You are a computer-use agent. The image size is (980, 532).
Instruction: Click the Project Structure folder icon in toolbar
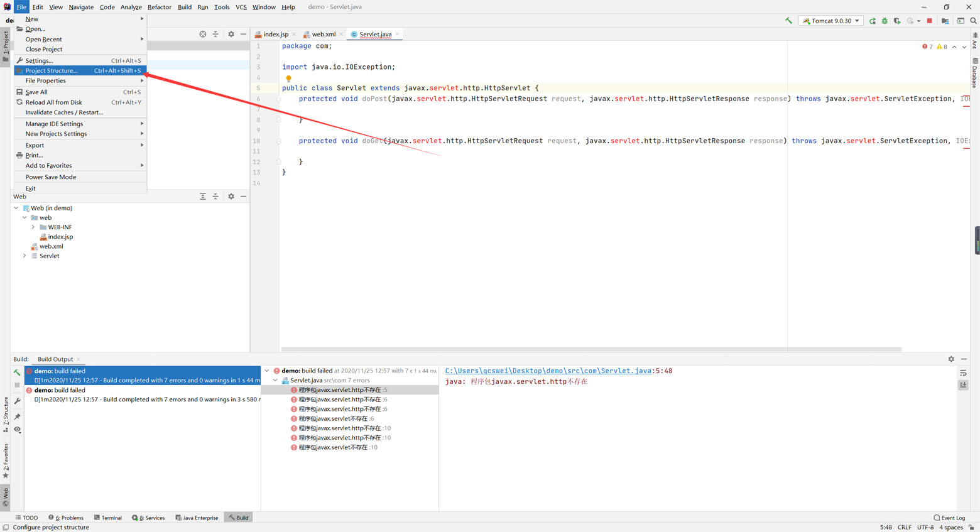(x=945, y=21)
